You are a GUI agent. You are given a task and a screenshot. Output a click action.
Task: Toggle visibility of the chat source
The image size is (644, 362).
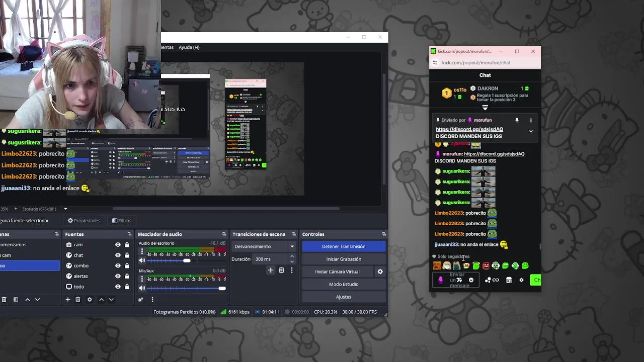[118, 255]
